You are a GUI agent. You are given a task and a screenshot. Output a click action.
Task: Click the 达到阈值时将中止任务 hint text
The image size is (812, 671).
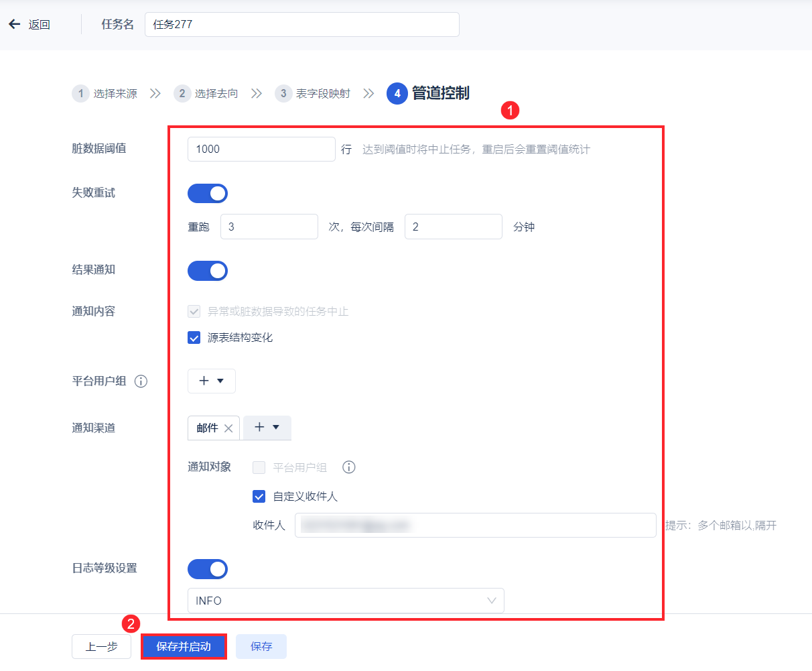coord(476,149)
